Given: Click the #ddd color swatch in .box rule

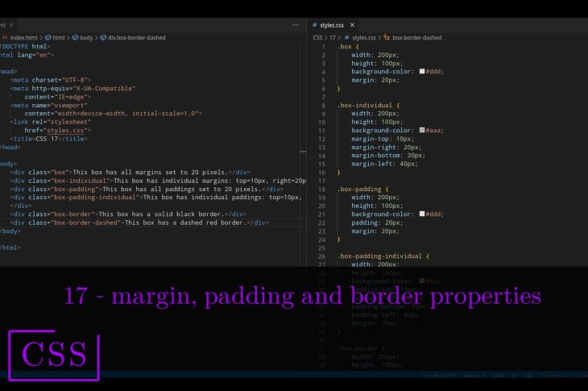Looking at the screenshot, I should (422, 72).
